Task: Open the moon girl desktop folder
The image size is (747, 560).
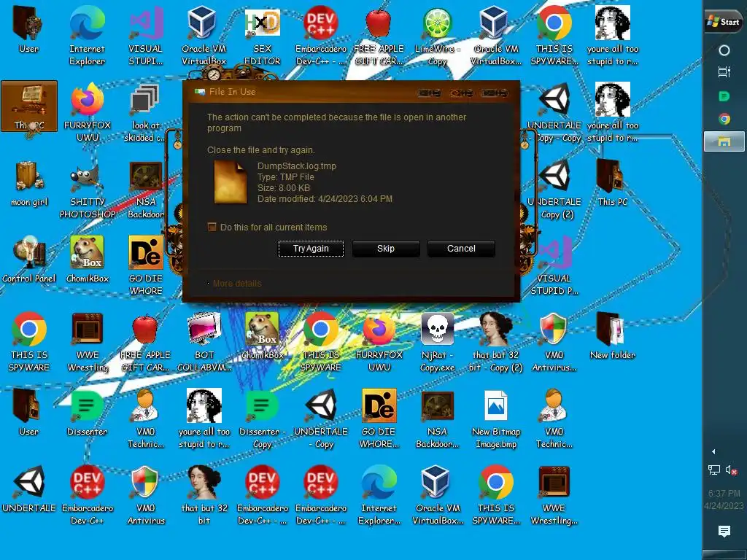Action: coord(29,183)
